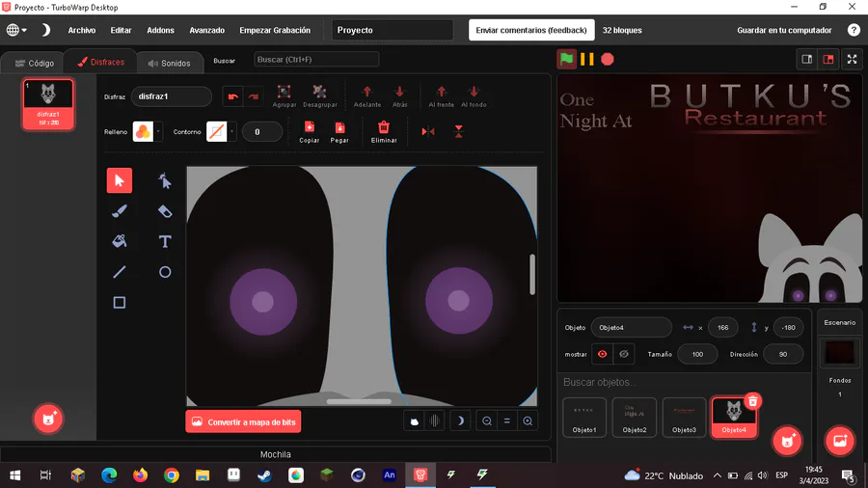Click Guardar en tu computador
The width and height of the screenshot is (868, 488).
click(x=784, y=30)
